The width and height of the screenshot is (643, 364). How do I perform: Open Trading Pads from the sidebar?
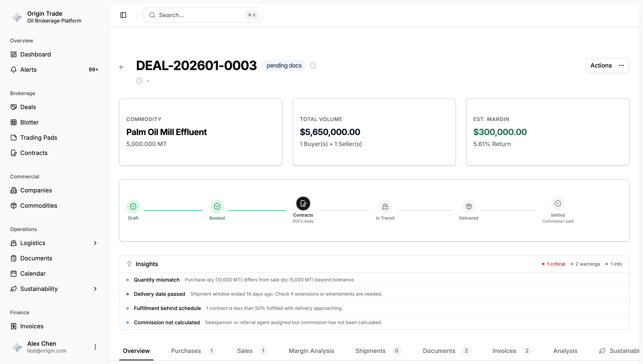(x=38, y=137)
